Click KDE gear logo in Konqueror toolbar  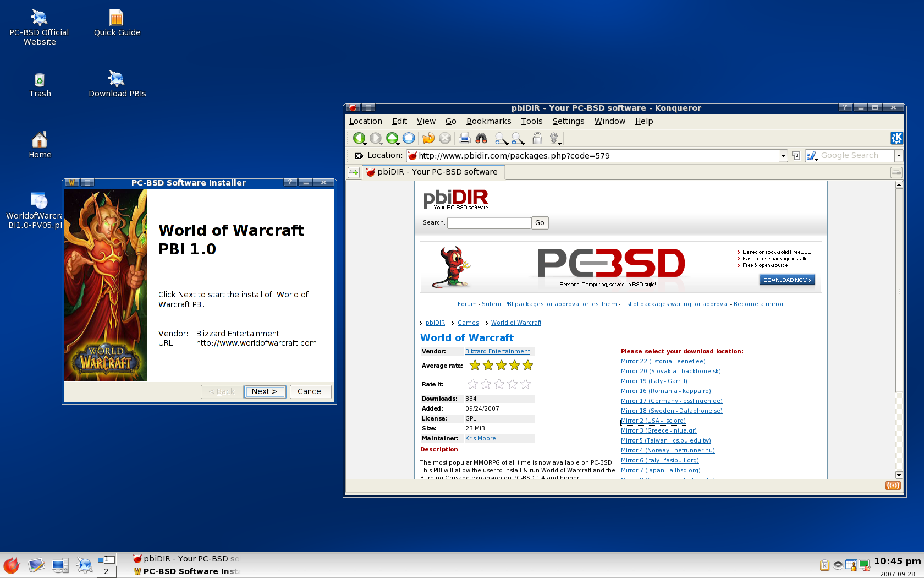click(x=897, y=138)
